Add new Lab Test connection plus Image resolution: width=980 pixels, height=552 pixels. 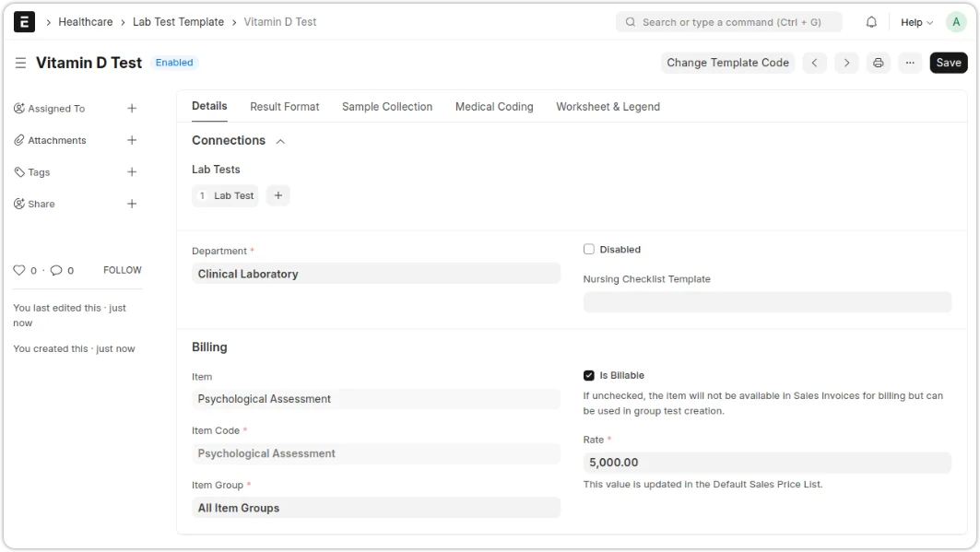pos(277,195)
